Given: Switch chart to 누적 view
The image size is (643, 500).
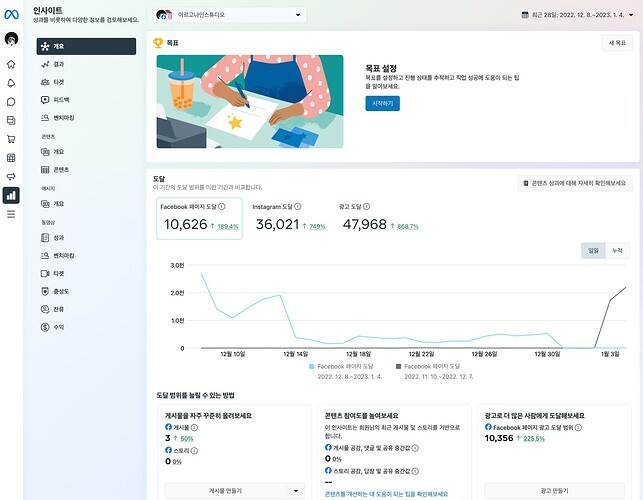Looking at the screenshot, I should click(617, 250).
